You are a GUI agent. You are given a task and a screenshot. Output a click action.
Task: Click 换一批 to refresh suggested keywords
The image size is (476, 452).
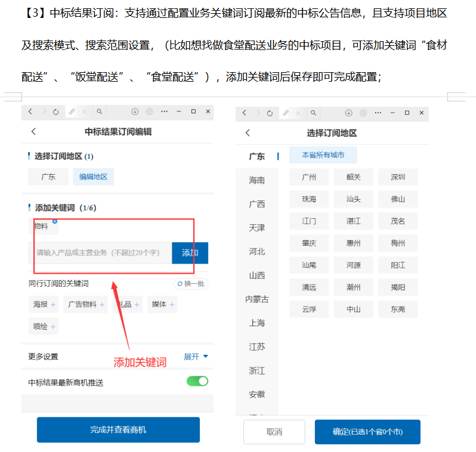[191, 284]
